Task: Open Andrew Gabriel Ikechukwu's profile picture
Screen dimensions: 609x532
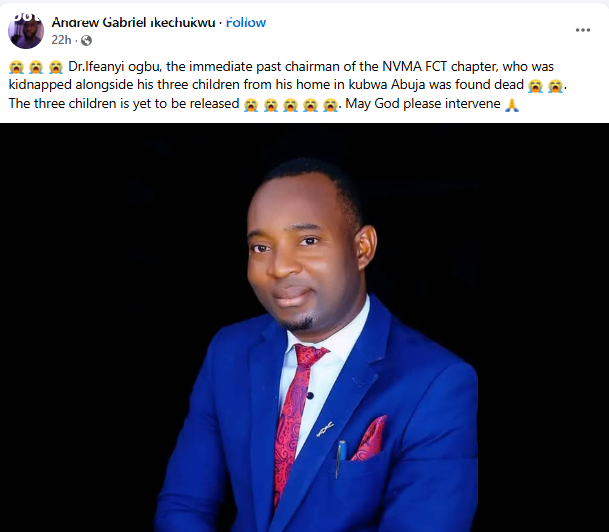Action: point(26,31)
